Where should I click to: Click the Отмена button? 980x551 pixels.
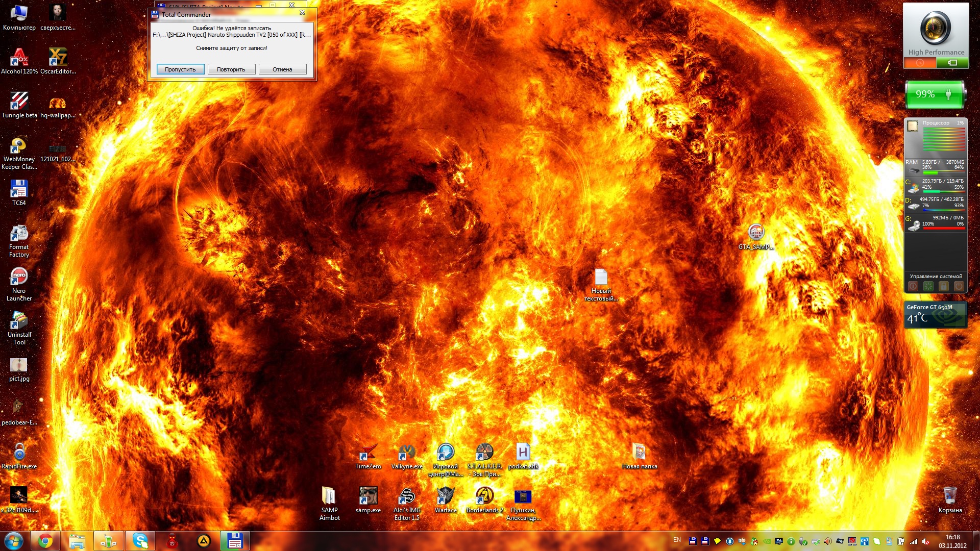coord(282,69)
